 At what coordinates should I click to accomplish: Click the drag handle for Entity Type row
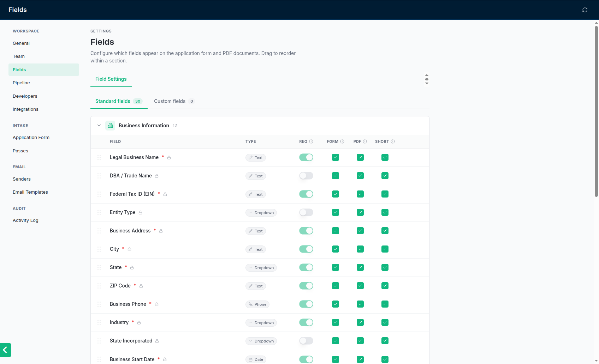[x=99, y=212]
